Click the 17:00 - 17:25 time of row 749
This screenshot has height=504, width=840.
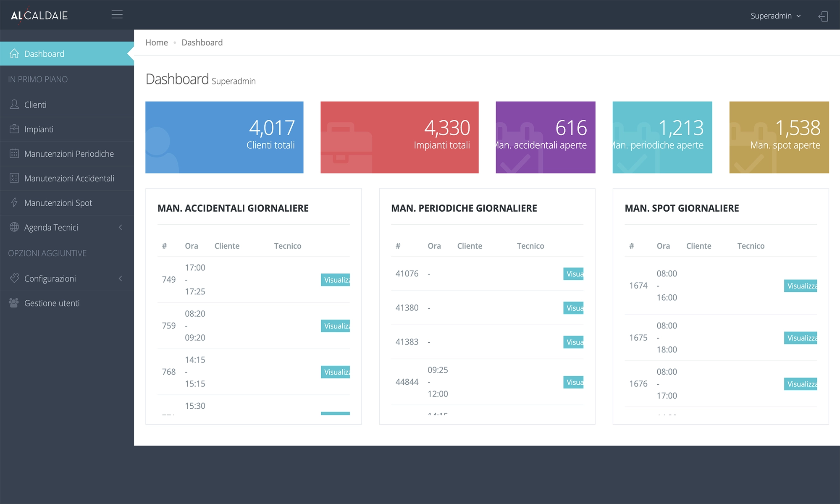click(x=195, y=280)
